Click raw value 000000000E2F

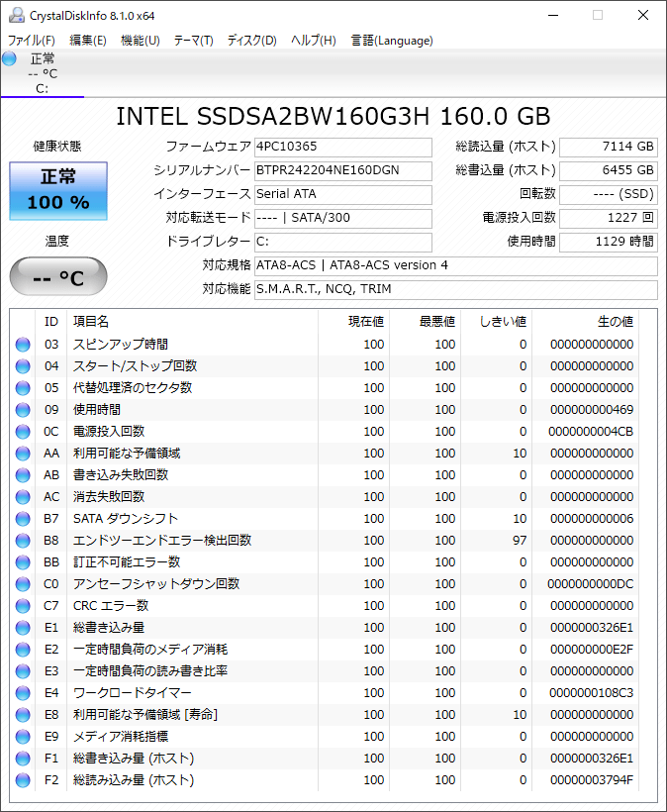coord(592,650)
